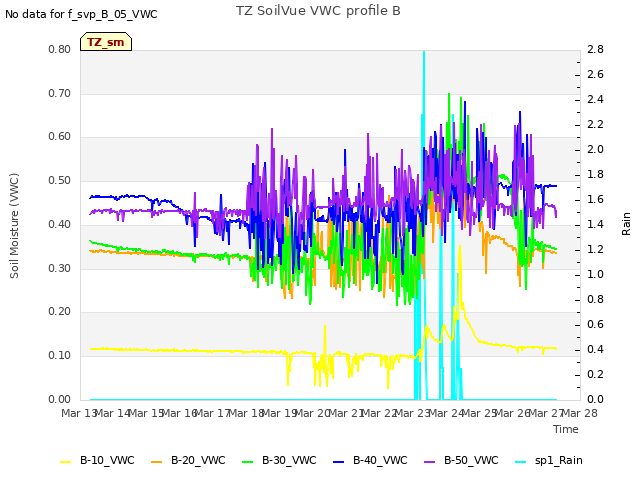This screenshot has height=480, width=640.
Task: Click orange B-20_VWC legend color marker
Action: 157,462
